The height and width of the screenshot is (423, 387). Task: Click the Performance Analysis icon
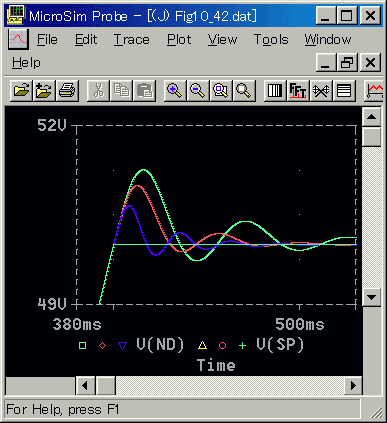point(321,90)
